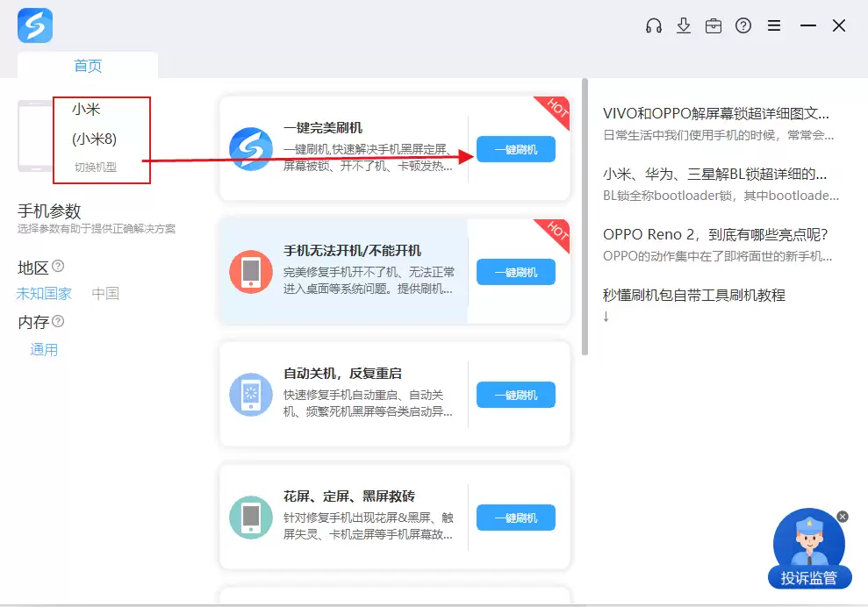Image resolution: width=868 pixels, height=607 pixels.
Task: Open the hamburger menu
Action: pos(773,25)
